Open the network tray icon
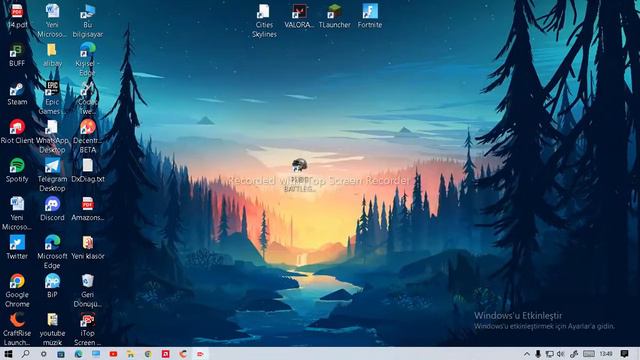Image resolution: width=640 pixels, height=360 pixels. (x=549, y=354)
